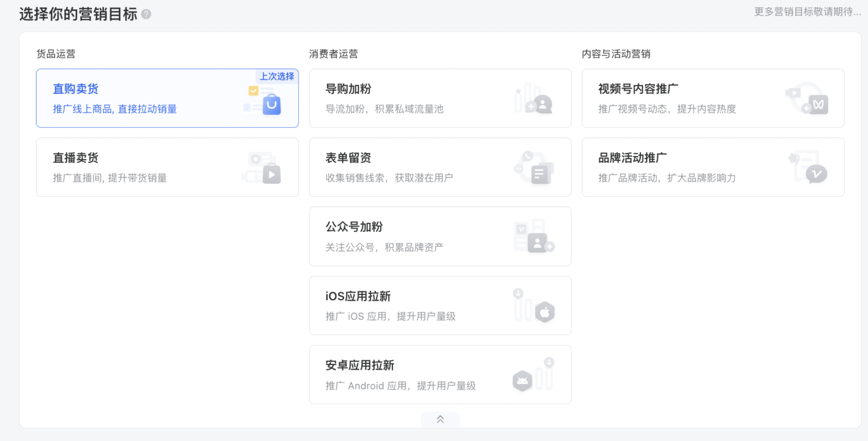Click the 消费者运营 category heading
Viewport: 868px width, 441px height.
pyautogui.click(x=333, y=54)
